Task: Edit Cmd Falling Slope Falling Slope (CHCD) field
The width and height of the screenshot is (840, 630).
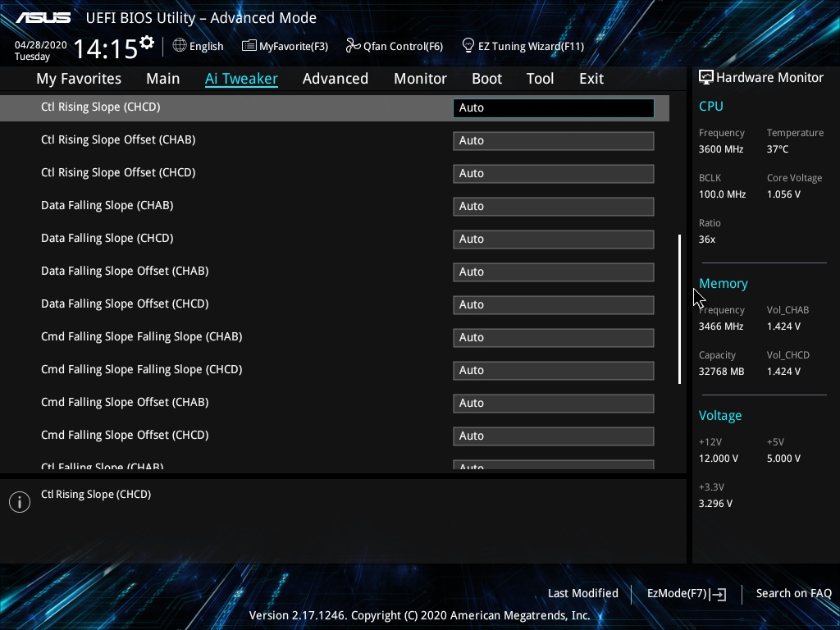Action: [x=554, y=370]
